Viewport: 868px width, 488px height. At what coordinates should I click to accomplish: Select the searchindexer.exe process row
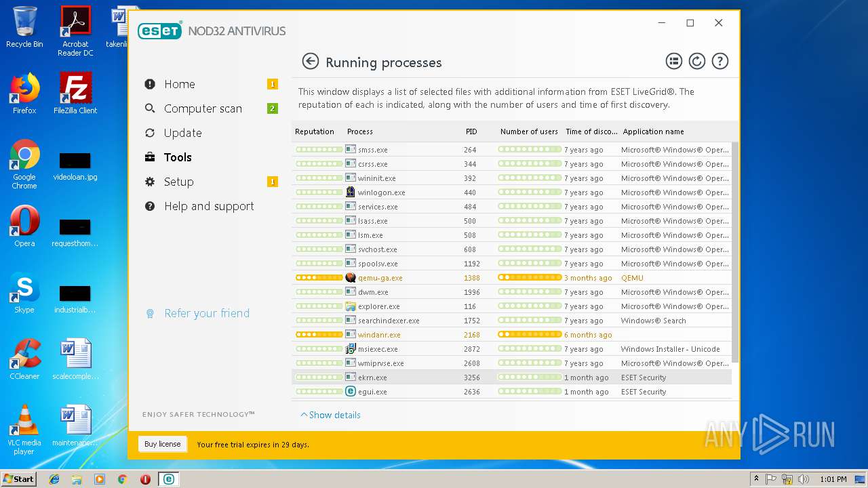512,321
